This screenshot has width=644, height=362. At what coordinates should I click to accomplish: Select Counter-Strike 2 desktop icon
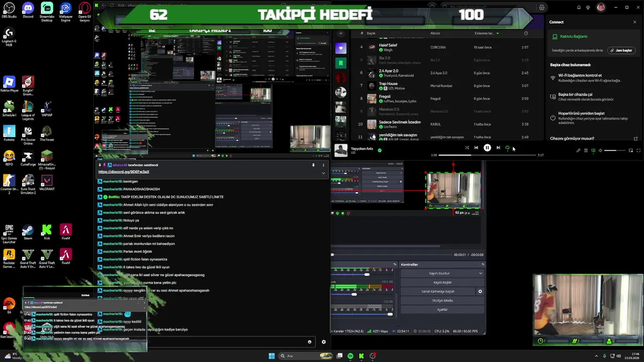tap(9, 184)
